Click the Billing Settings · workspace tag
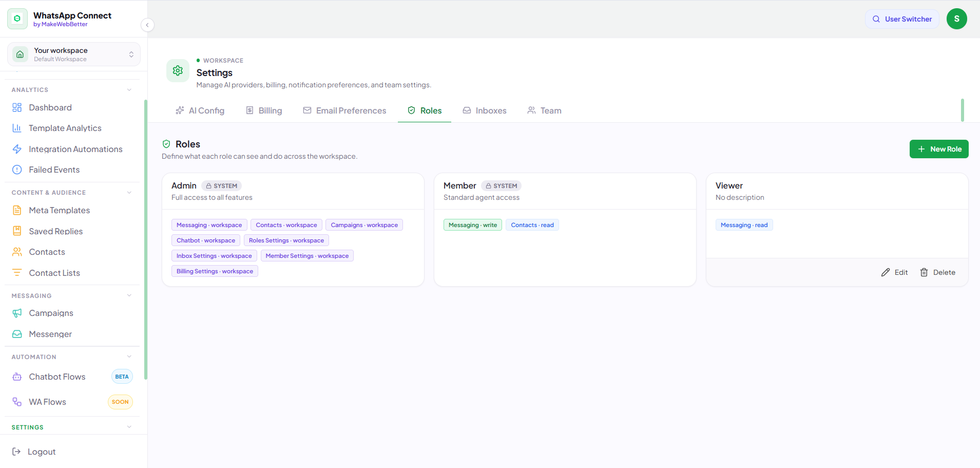The width and height of the screenshot is (980, 468). pos(215,271)
